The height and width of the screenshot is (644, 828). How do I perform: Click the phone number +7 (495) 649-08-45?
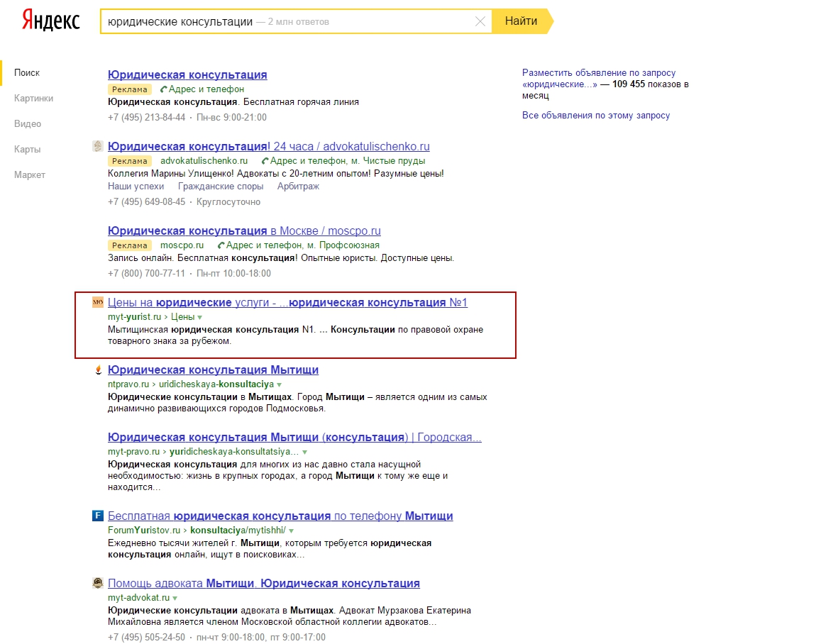click(146, 201)
